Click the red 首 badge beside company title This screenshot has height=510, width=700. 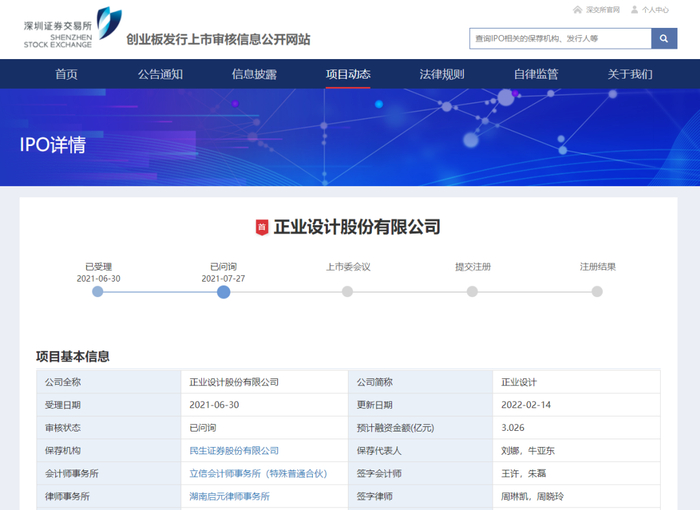tap(262, 227)
